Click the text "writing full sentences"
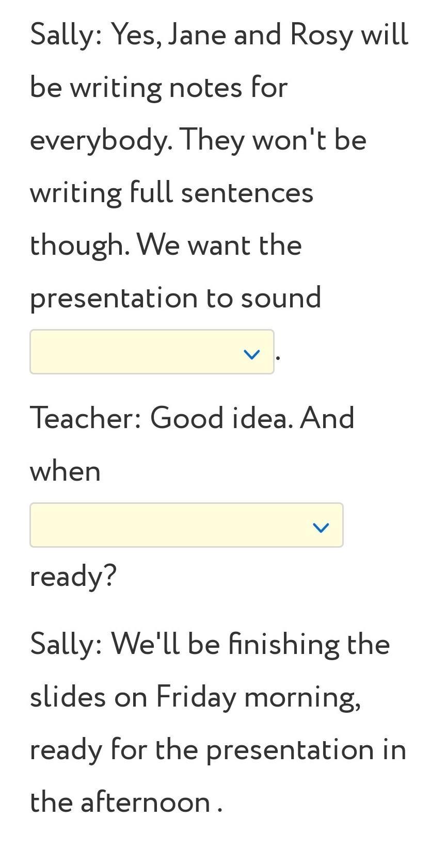Image resolution: width=446 pixels, height=868 pixels. pos(171,193)
